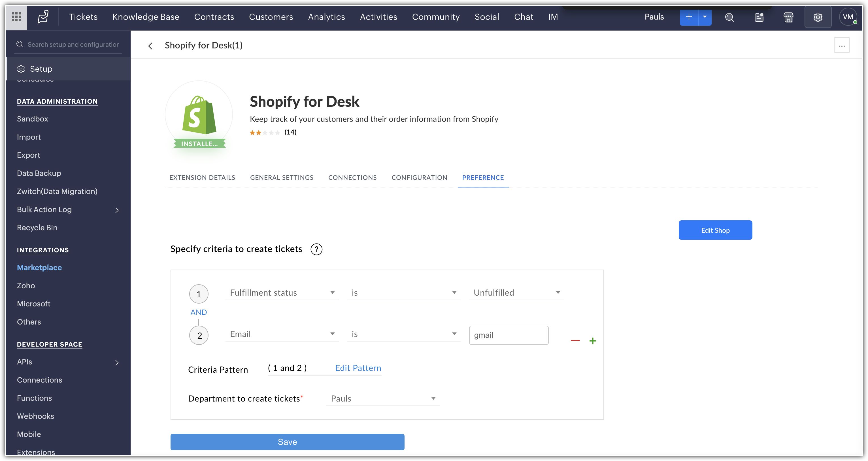The width and height of the screenshot is (868, 461).
Task: Open Webhooks under Developer Space
Action: pyautogui.click(x=35, y=416)
